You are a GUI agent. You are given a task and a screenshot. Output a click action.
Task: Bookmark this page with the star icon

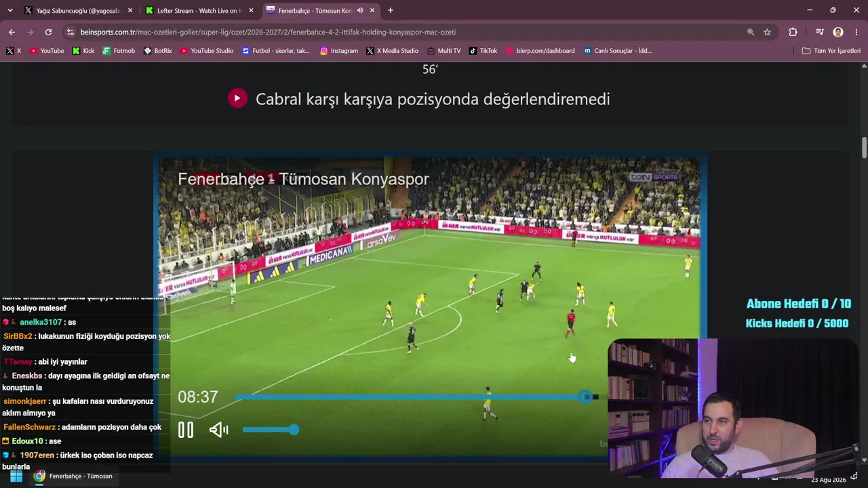[767, 32]
